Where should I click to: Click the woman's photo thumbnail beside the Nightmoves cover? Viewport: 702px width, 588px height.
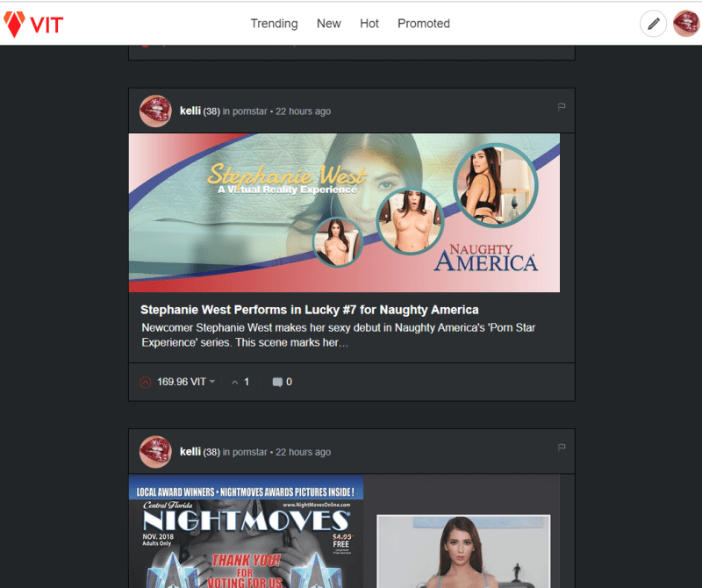tap(463, 552)
